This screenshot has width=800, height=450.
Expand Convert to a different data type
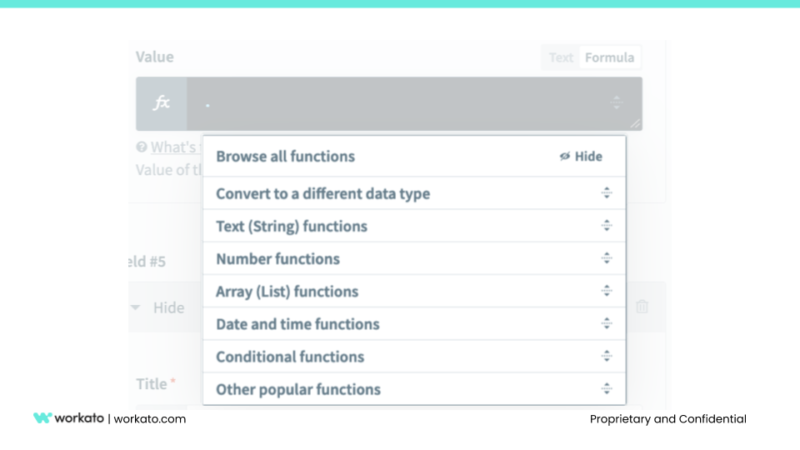tap(323, 193)
